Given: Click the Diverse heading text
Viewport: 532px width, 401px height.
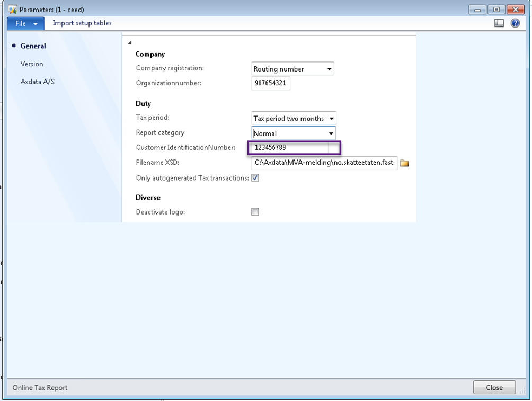Looking at the screenshot, I should 148,198.
